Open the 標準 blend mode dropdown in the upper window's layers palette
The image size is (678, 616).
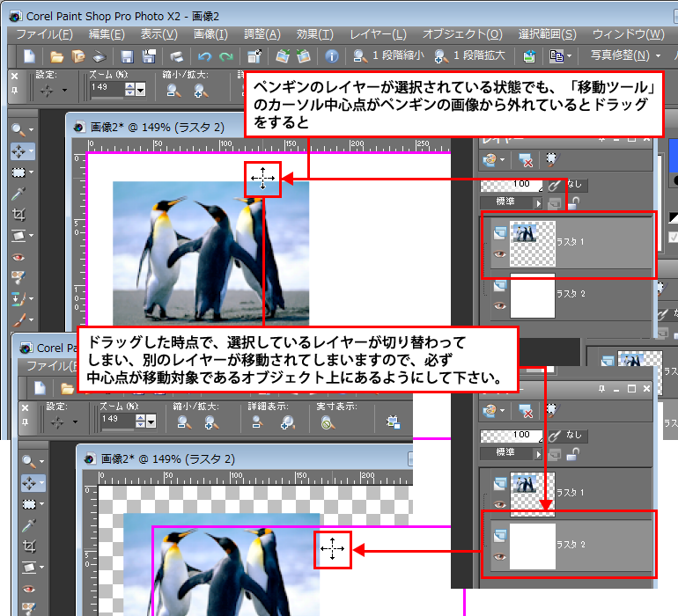(x=511, y=202)
